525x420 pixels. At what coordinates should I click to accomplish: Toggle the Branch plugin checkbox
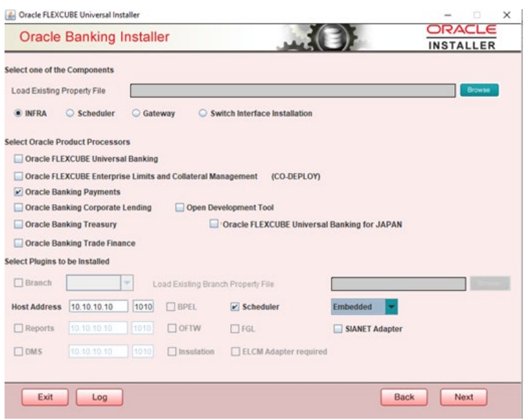18,283
